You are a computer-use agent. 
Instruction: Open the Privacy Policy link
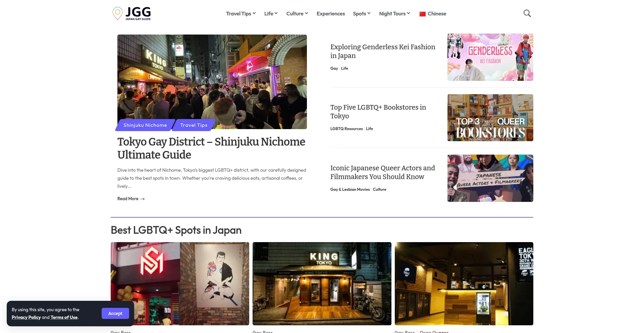point(26,318)
